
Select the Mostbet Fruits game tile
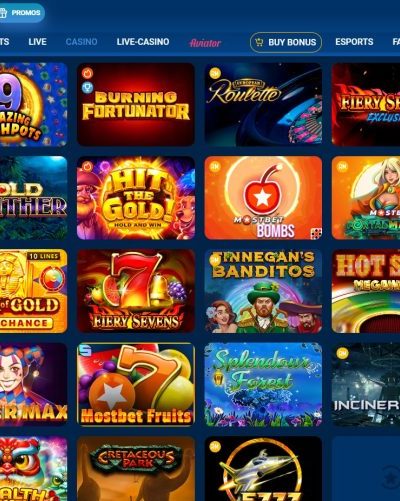tap(136, 384)
